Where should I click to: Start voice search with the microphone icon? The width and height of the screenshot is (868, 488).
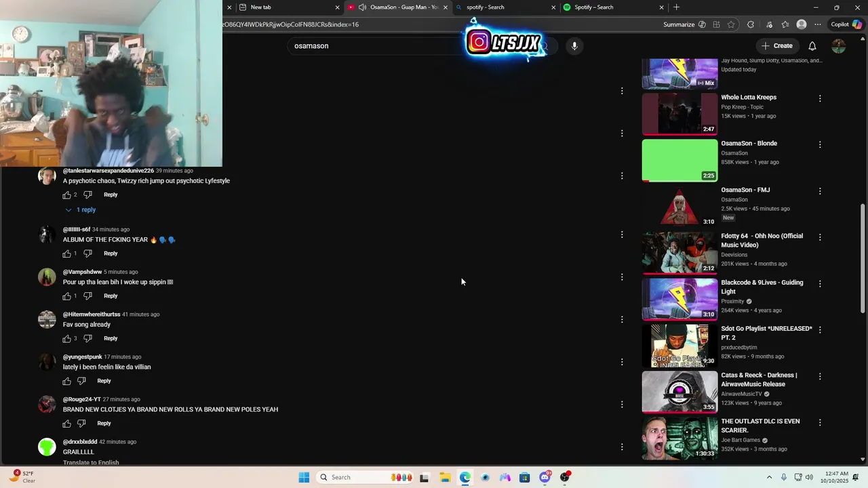coord(574,45)
